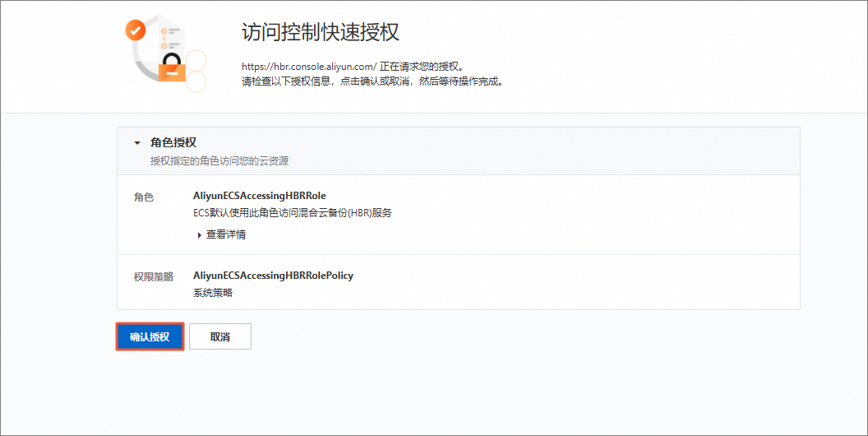Click the 确认授权 confirm button

(150, 336)
